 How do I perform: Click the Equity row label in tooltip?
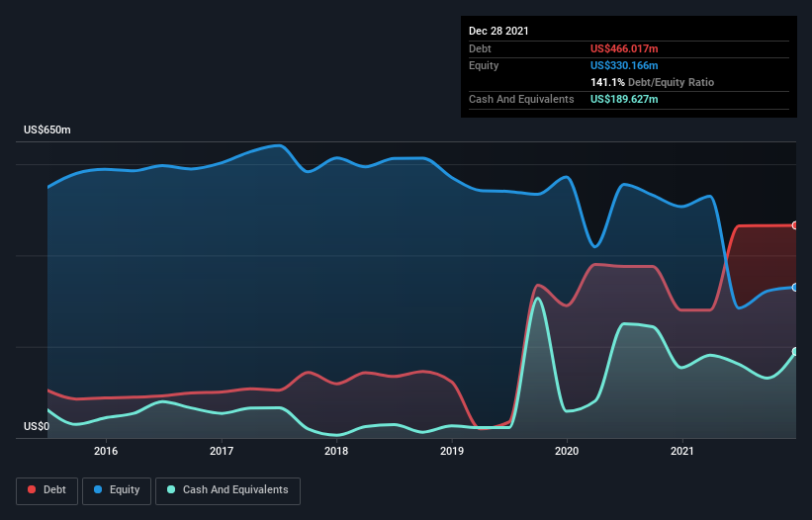click(x=484, y=65)
